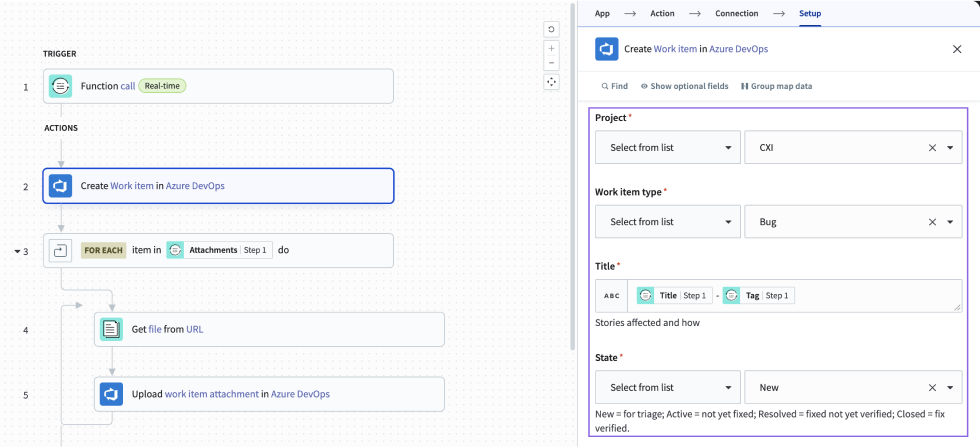Click the Real-time badge in step 1
The width and height of the screenshot is (980, 447).
tap(162, 86)
